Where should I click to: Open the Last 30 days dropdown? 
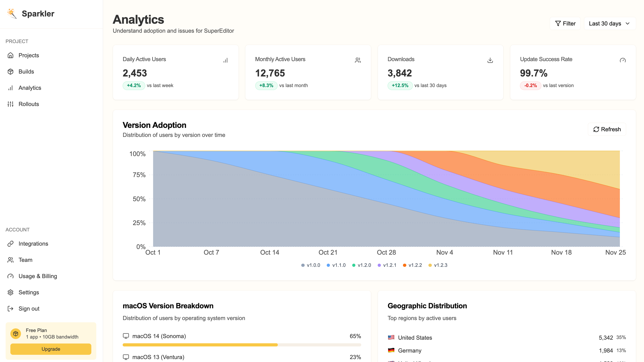[x=609, y=23]
